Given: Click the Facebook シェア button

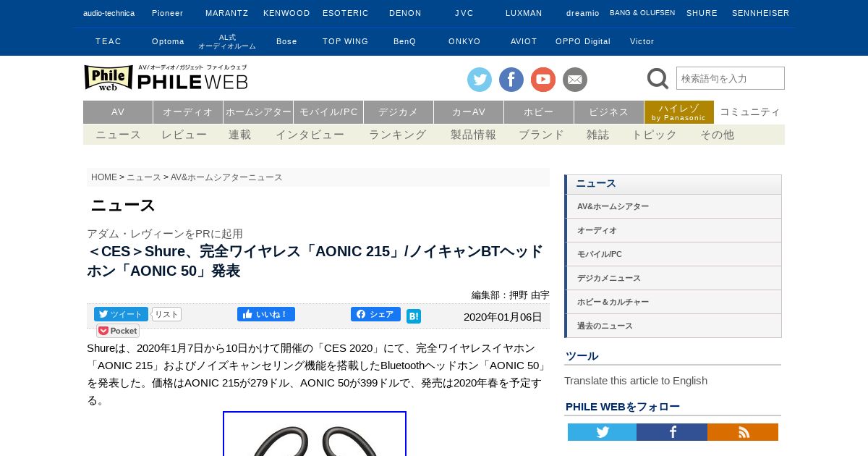Looking at the screenshot, I should coord(375,314).
